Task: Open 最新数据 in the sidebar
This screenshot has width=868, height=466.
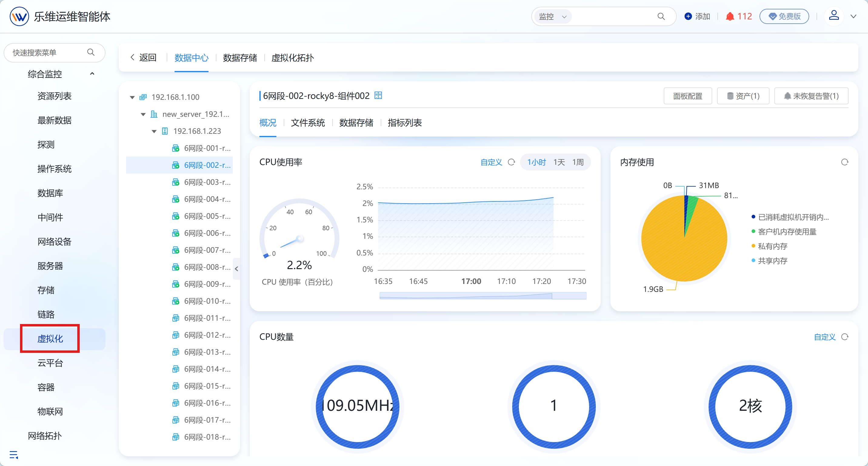Action: click(x=54, y=120)
